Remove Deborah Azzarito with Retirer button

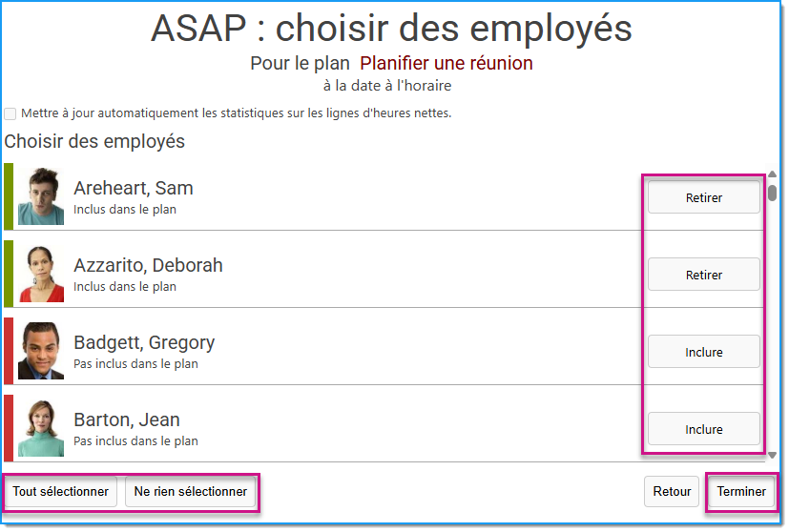tap(703, 275)
